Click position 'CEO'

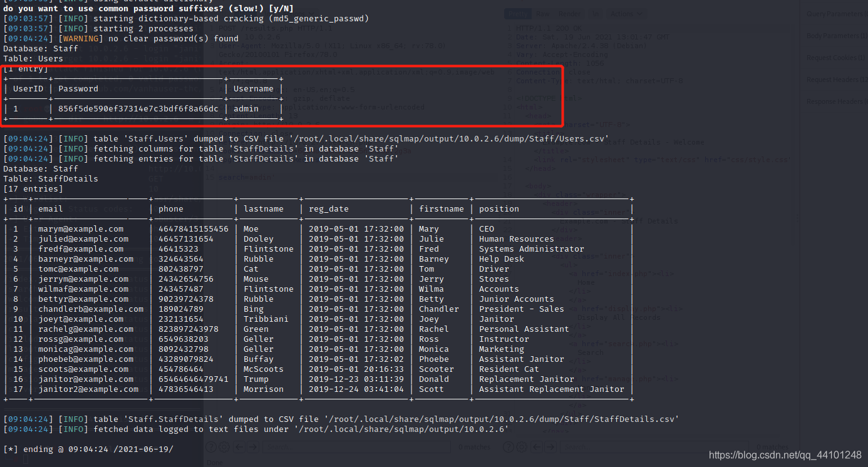pyautogui.click(x=487, y=229)
